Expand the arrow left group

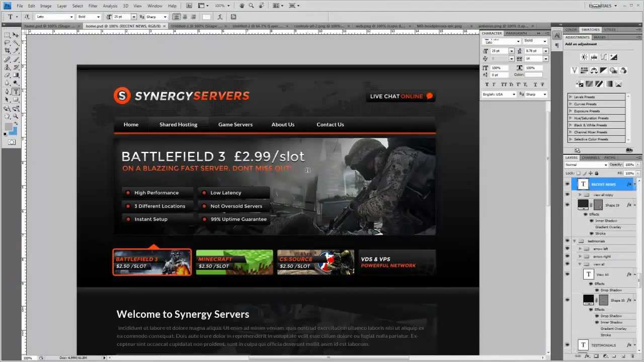click(x=580, y=249)
